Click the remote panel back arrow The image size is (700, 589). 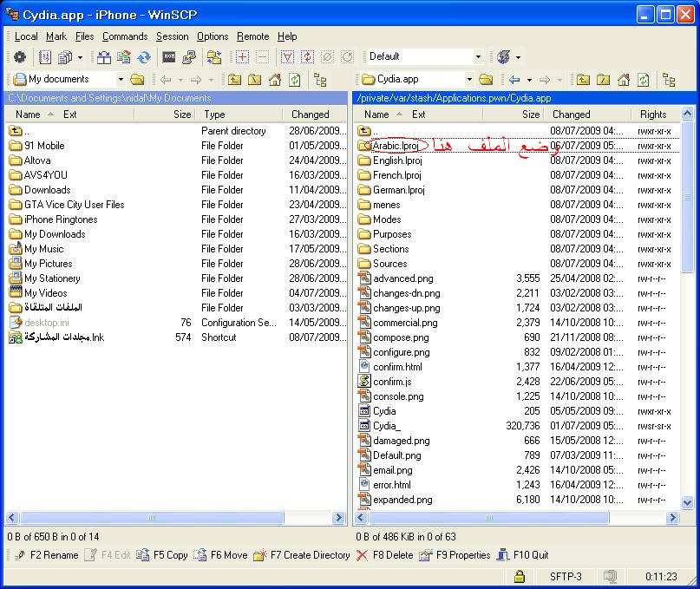514,80
